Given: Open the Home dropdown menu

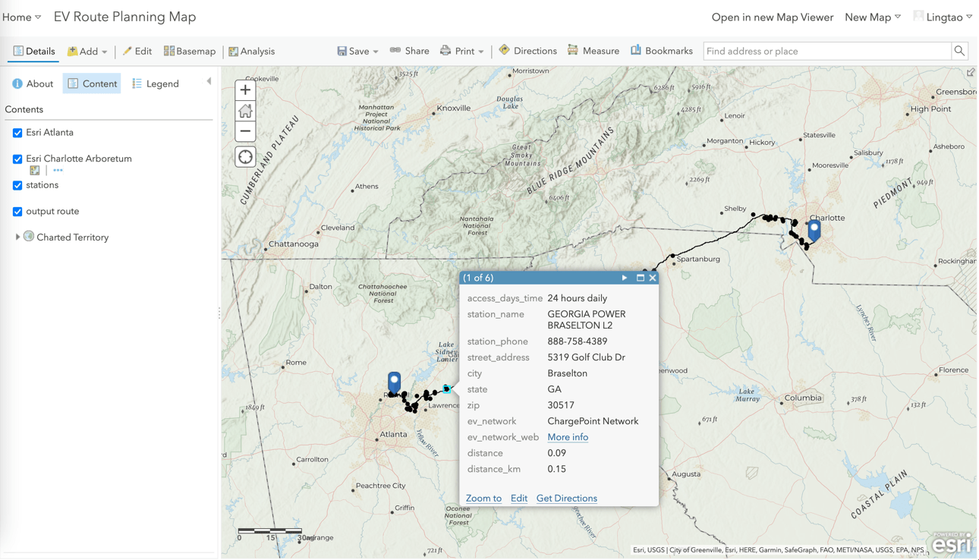Looking at the screenshot, I should click(x=21, y=17).
